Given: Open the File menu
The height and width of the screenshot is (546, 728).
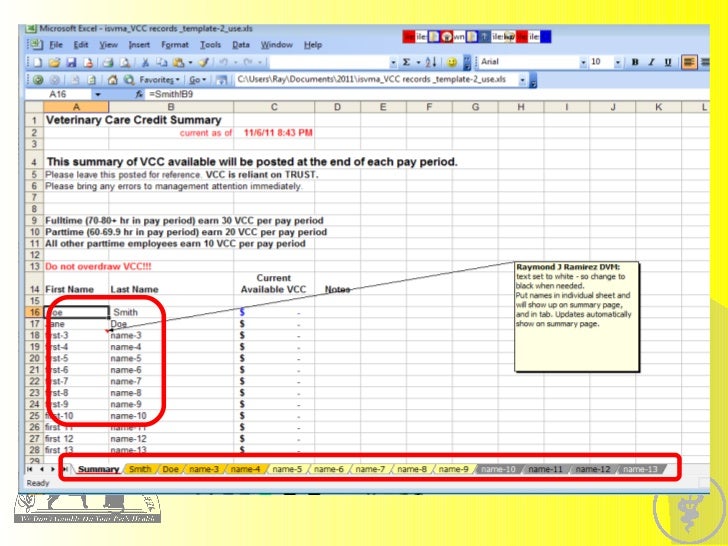Looking at the screenshot, I should click(x=56, y=45).
